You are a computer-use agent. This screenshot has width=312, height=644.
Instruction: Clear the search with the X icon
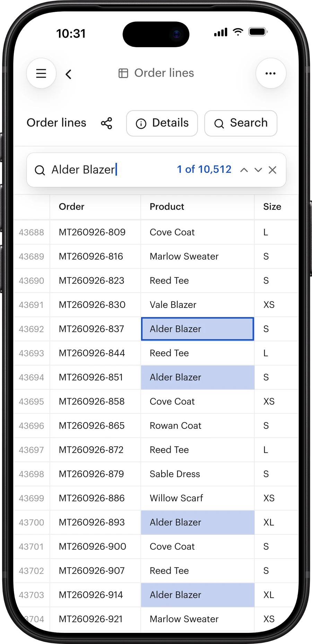pos(272,170)
